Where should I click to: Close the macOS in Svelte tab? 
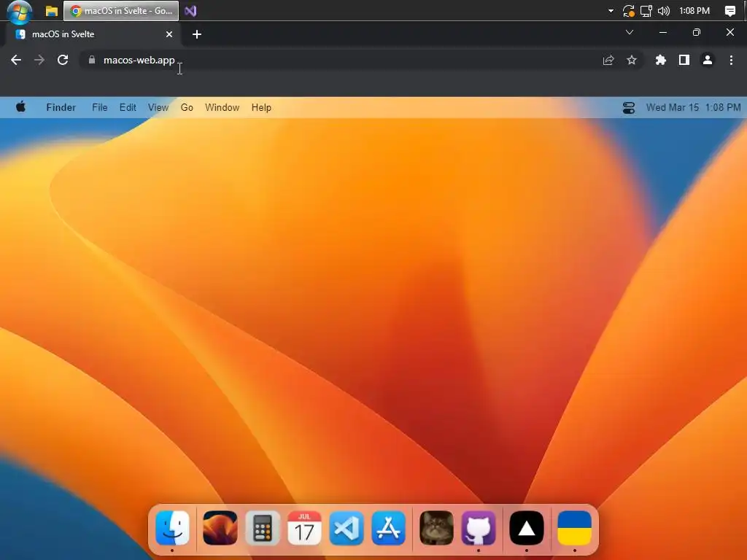coord(169,34)
